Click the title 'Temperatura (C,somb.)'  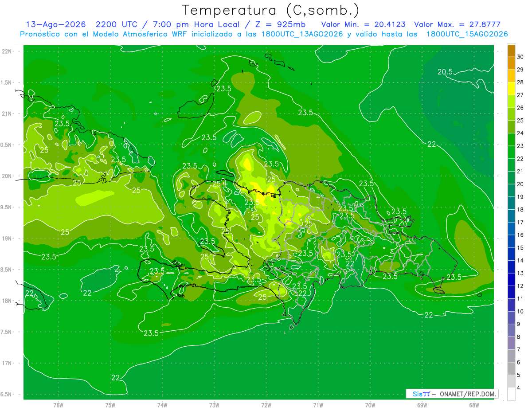click(270, 10)
